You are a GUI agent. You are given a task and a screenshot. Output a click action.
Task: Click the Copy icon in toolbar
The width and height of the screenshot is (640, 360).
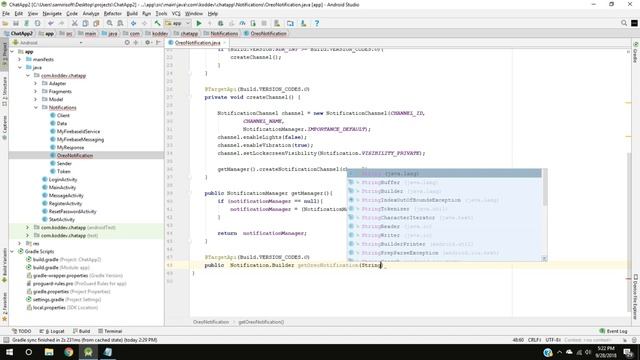85,23
